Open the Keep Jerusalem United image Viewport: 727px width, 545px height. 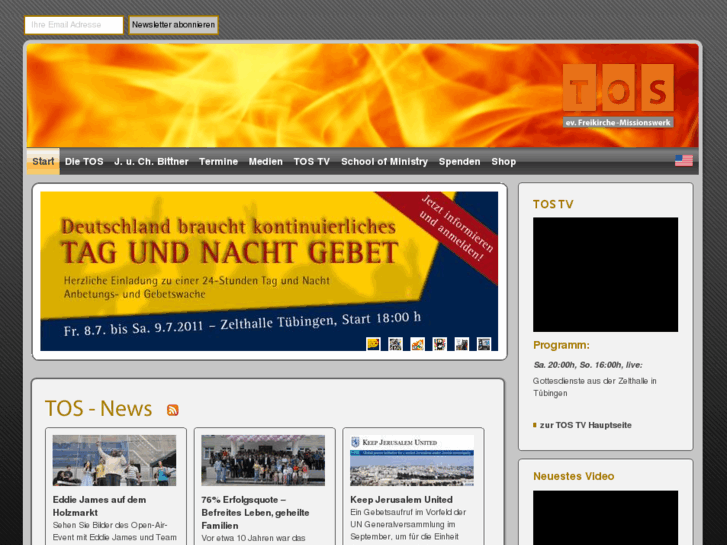(x=412, y=460)
